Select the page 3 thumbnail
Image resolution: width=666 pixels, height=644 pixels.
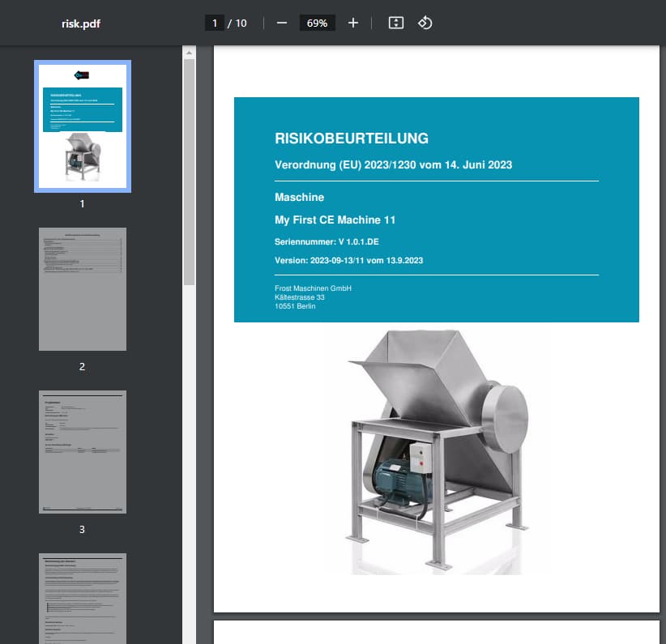click(x=83, y=452)
